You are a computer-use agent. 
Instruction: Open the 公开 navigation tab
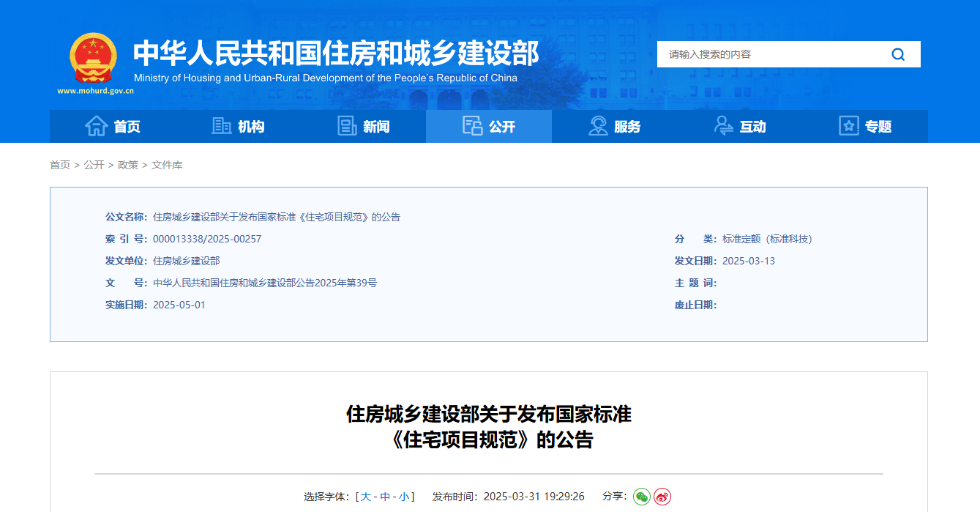point(489,127)
